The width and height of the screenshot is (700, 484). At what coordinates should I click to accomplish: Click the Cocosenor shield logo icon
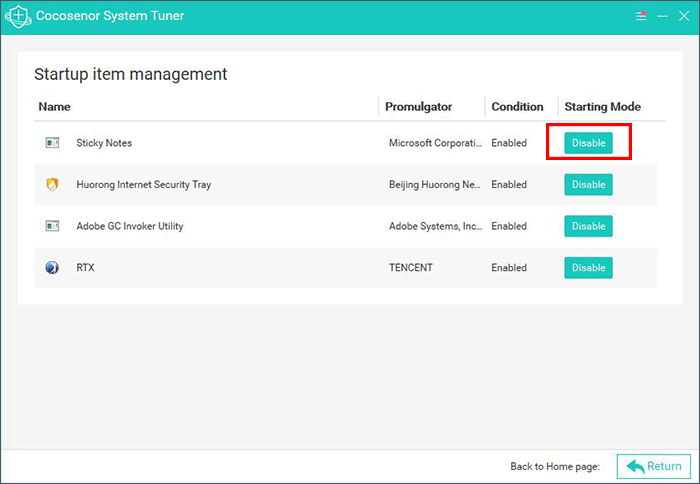(x=18, y=16)
